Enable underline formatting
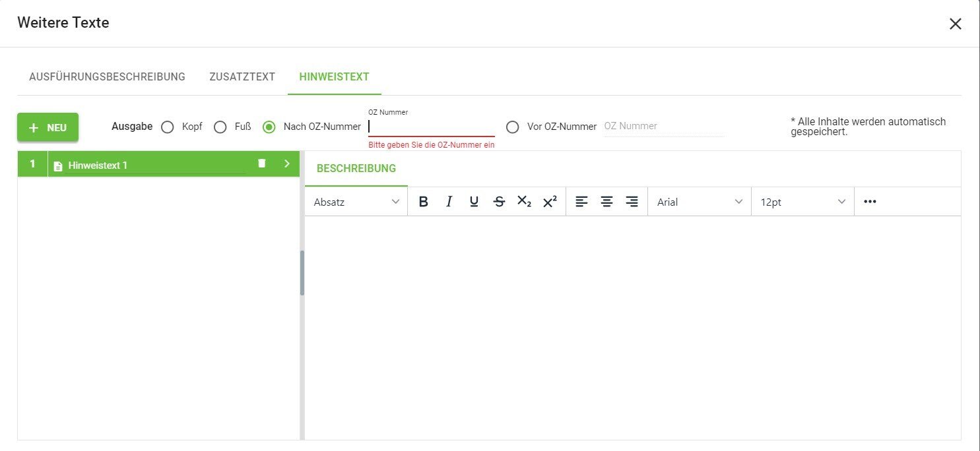 tap(474, 202)
